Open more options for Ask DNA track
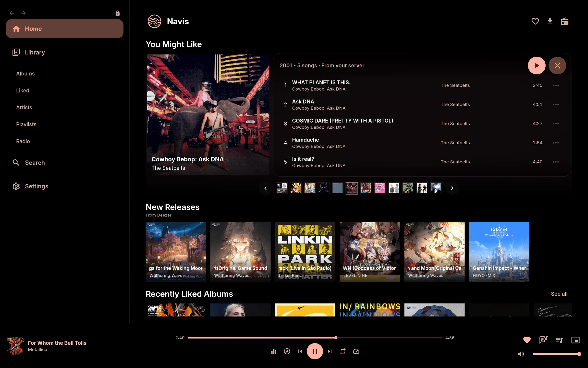Viewport: 588px width, 368px height. coord(556,105)
